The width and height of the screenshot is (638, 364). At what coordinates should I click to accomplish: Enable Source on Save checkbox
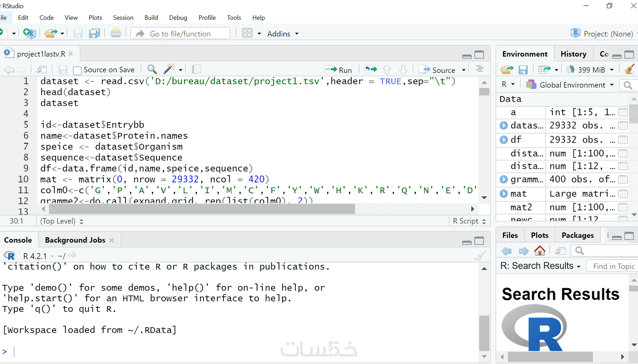77,70
